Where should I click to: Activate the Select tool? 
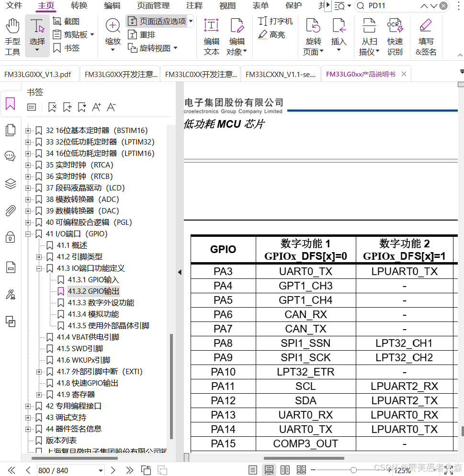coord(37,36)
